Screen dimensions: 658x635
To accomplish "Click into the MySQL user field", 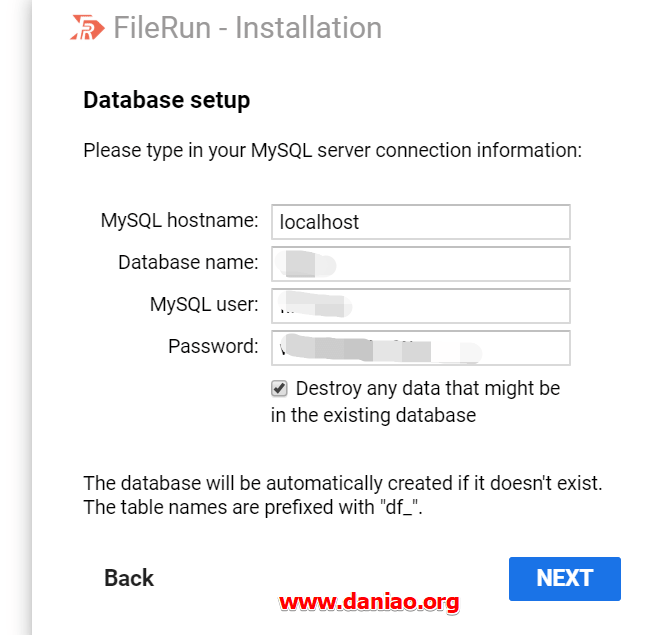I will tap(420, 306).
